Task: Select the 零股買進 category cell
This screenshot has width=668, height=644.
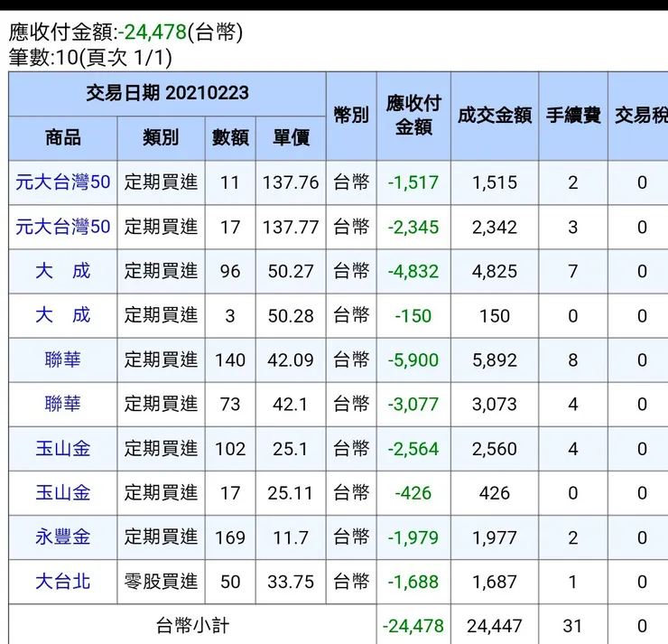Action: (x=161, y=582)
